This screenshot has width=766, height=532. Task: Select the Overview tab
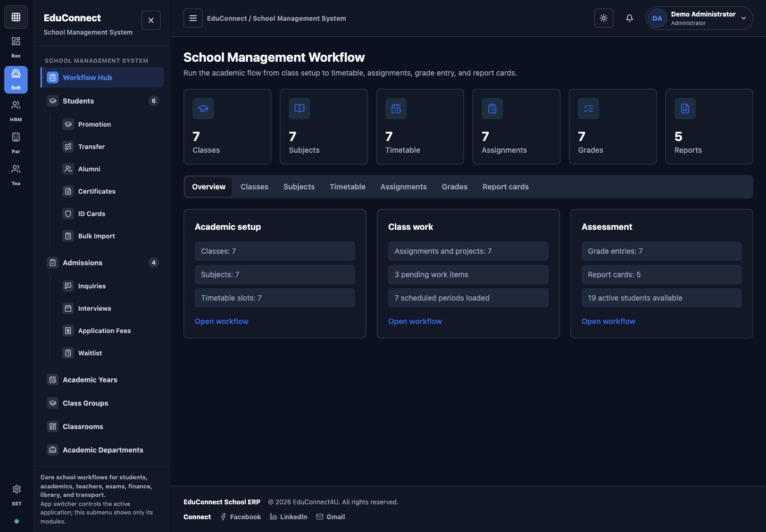click(209, 187)
